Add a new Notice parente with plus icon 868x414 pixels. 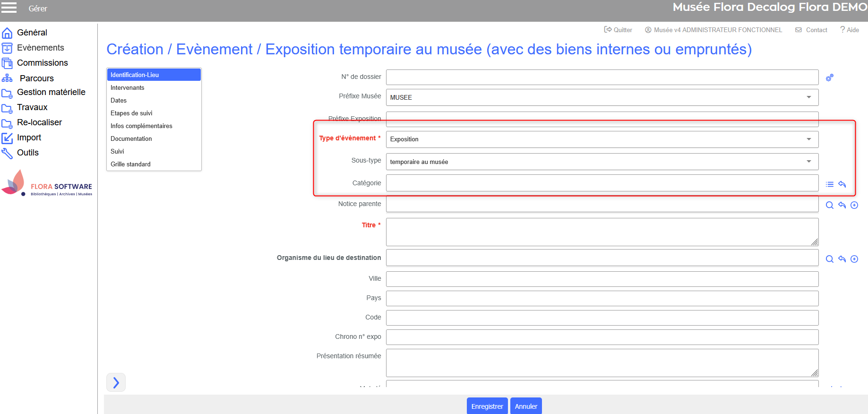854,205
